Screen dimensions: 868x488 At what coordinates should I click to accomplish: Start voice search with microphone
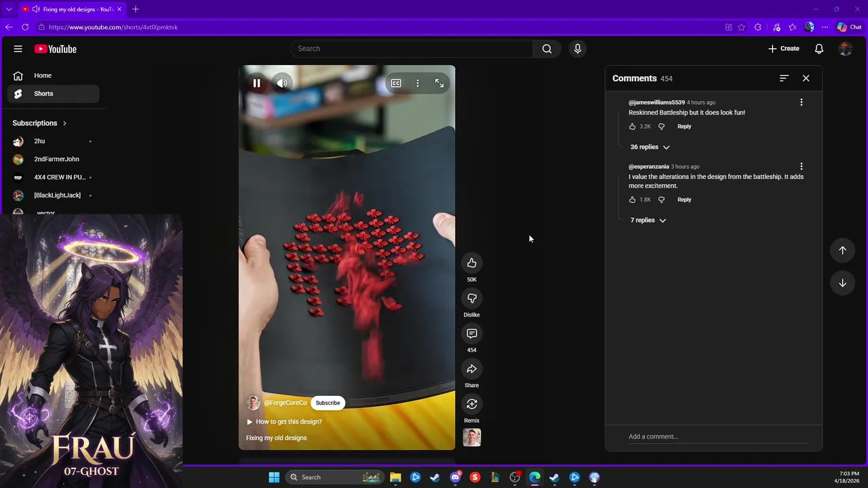click(578, 49)
